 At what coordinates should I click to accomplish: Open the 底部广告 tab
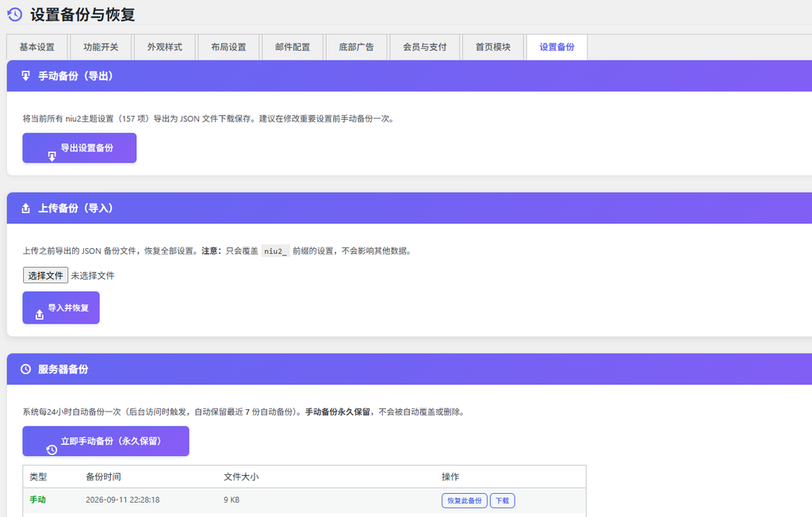click(356, 47)
